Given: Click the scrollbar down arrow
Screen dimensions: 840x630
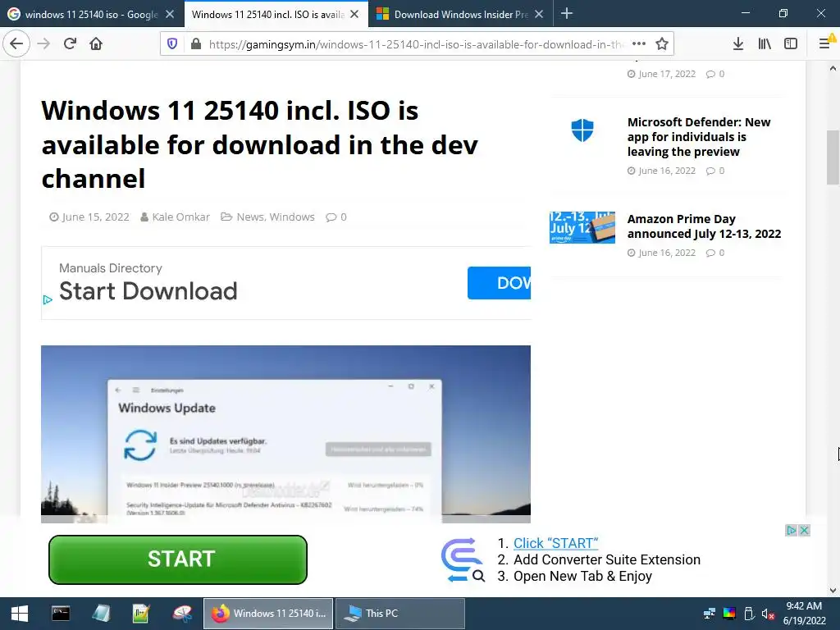Looking at the screenshot, I should [x=833, y=591].
